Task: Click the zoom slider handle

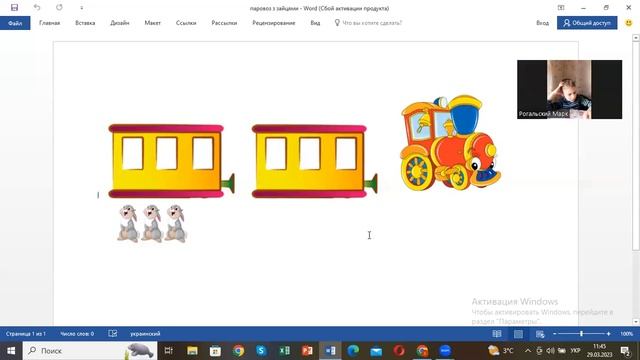Action: (x=581, y=334)
